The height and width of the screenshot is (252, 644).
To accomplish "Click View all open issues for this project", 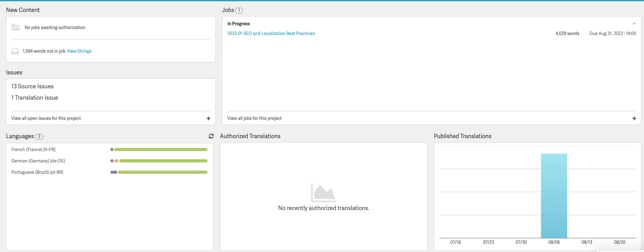I will pyautogui.click(x=46, y=118).
